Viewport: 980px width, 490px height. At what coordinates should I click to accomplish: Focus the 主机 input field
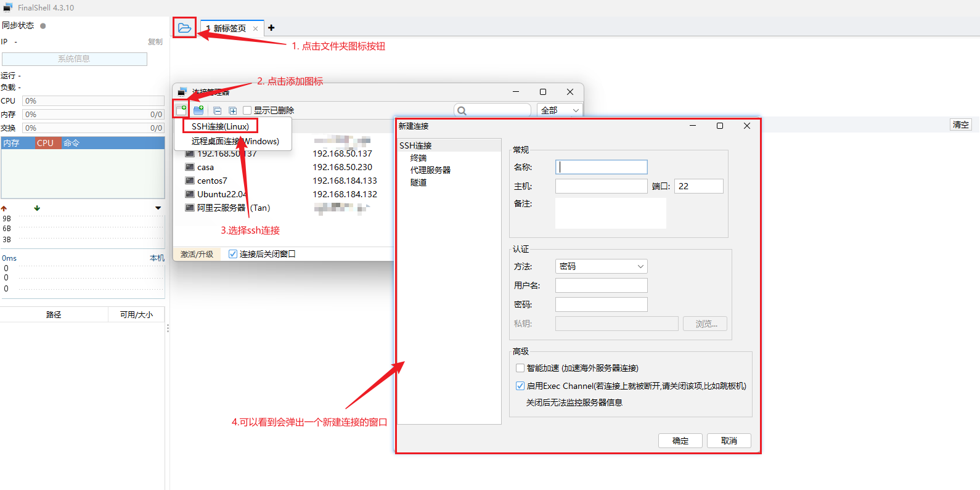(x=601, y=186)
